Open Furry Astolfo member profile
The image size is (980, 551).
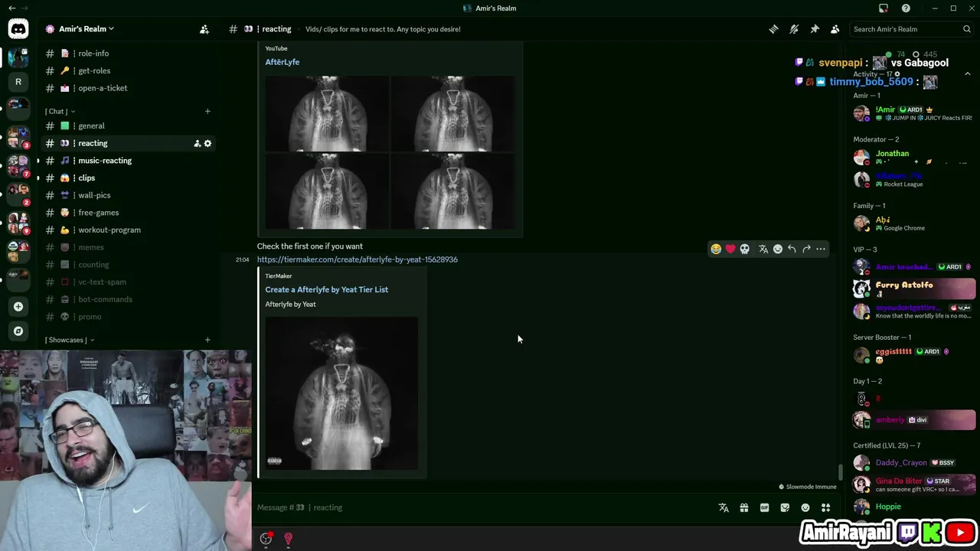pos(914,289)
